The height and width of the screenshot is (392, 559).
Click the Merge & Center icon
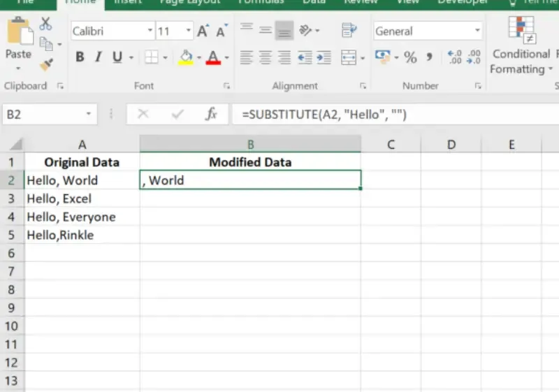(349, 57)
